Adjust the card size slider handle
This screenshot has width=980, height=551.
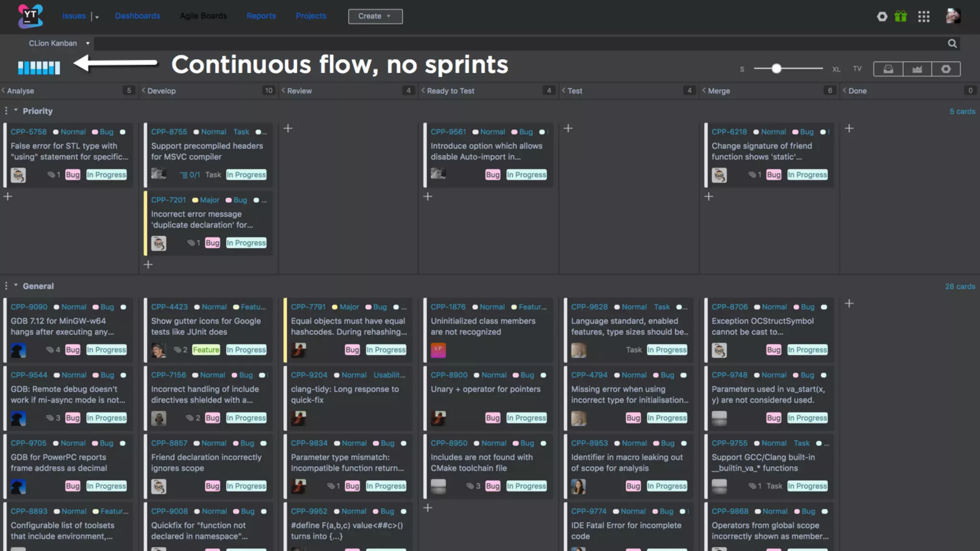(776, 69)
